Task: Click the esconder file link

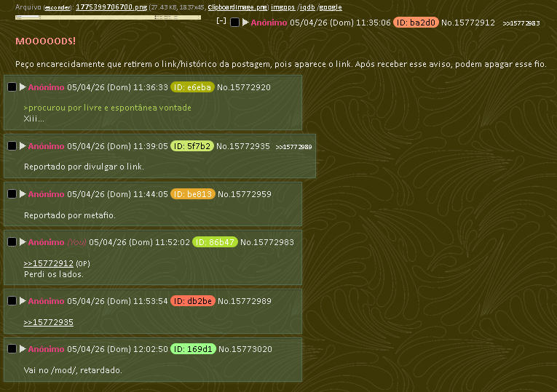Action: (58, 8)
